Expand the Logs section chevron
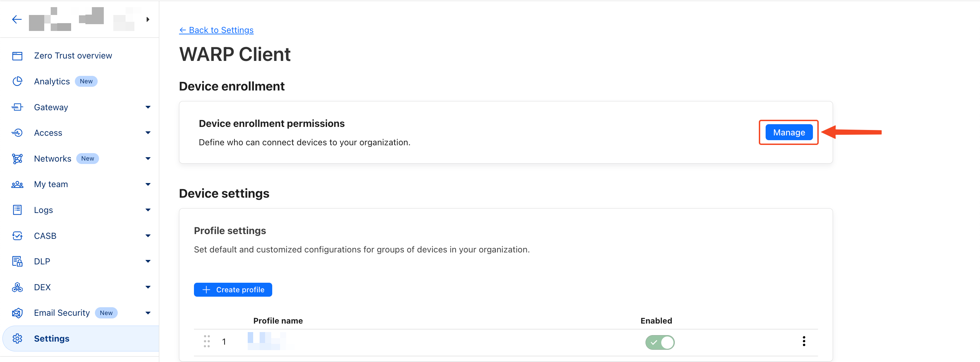The image size is (980, 362). (148, 210)
